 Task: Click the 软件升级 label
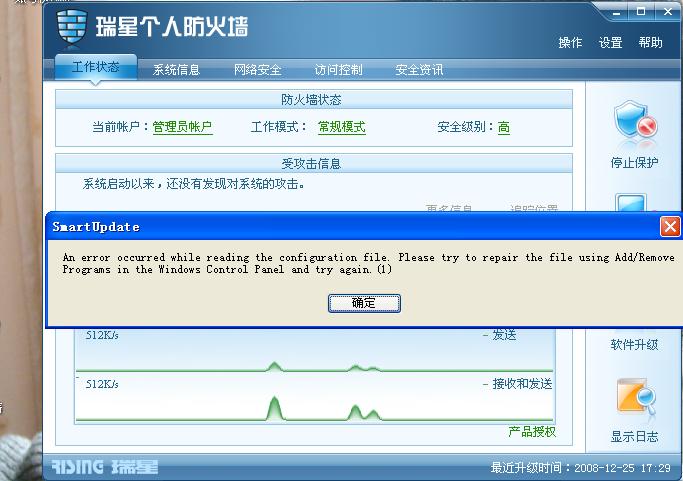(634, 345)
